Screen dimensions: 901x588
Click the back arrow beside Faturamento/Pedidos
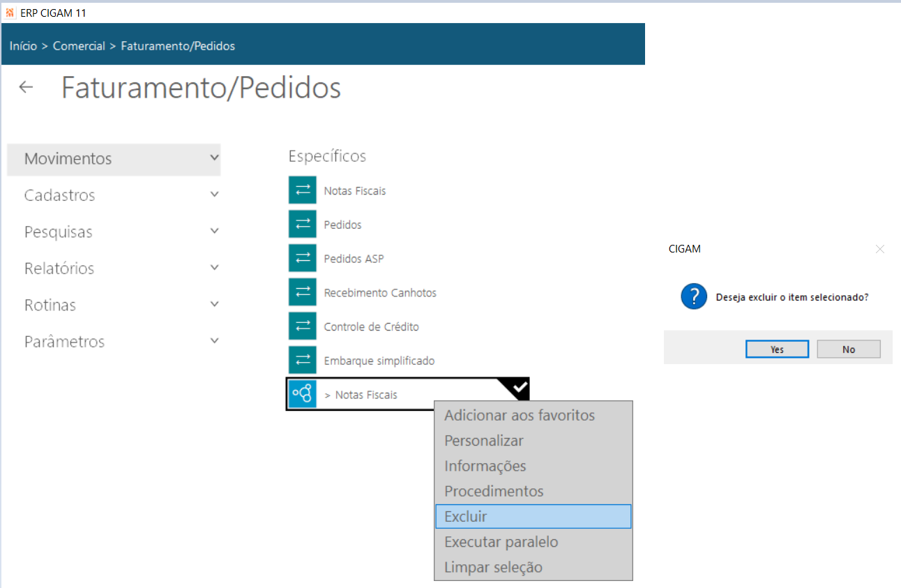pyautogui.click(x=26, y=87)
